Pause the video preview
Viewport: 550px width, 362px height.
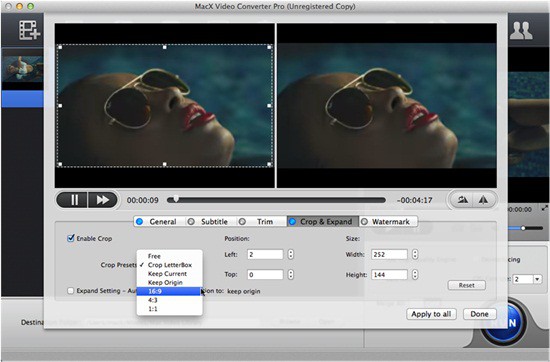(x=73, y=200)
